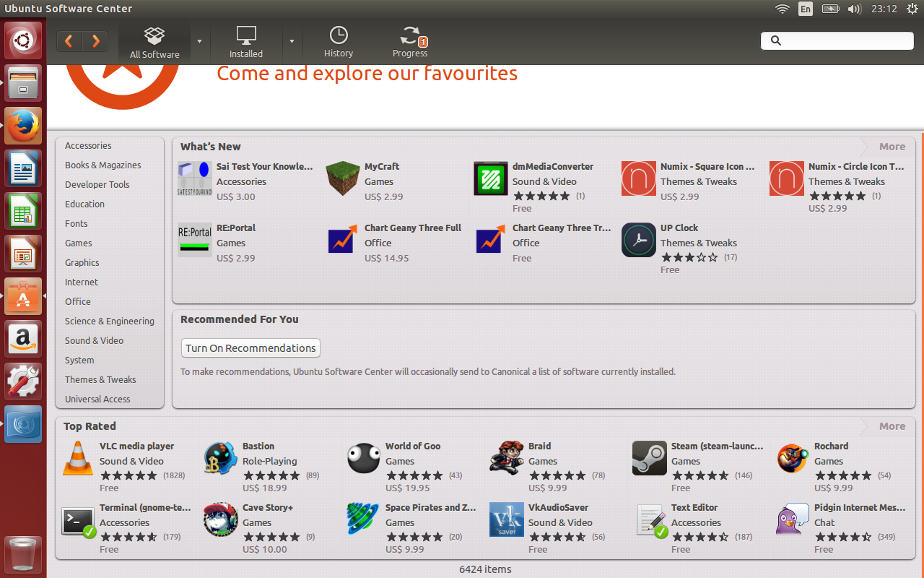Open the VkAudioSaver icon
The height and width of the screenshot is (578, 924).
(x=507, y=519)
